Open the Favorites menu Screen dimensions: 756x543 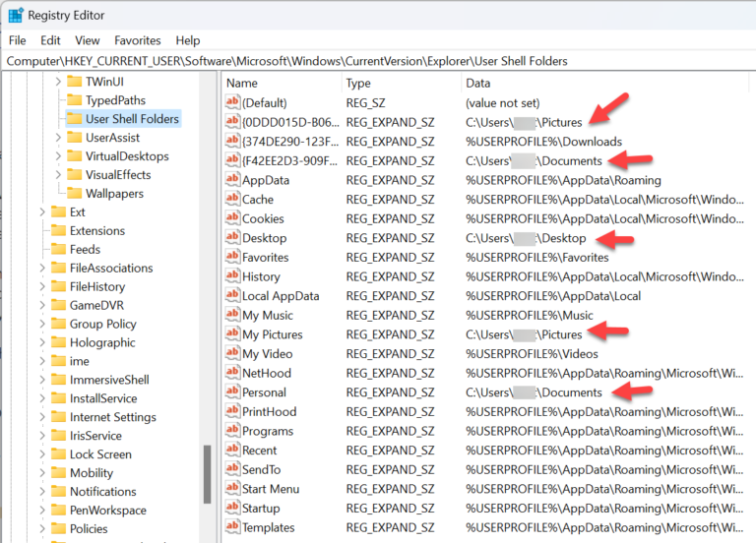tap(137, 40)
